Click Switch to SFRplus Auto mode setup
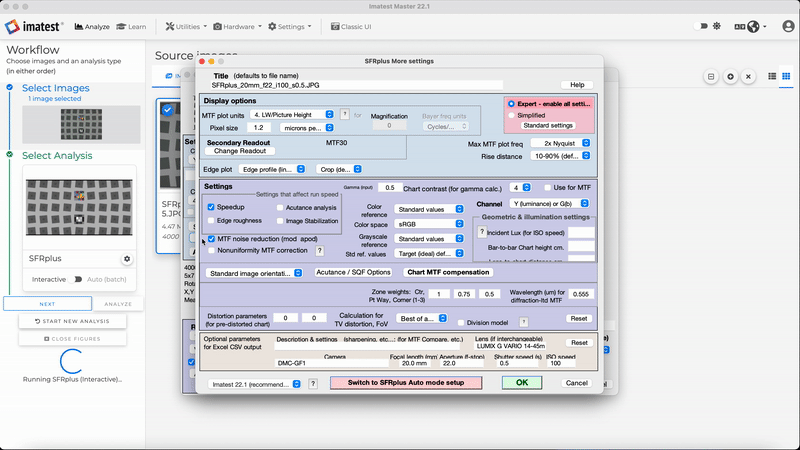This screenshot has height=450, width=800. [406, 383]
